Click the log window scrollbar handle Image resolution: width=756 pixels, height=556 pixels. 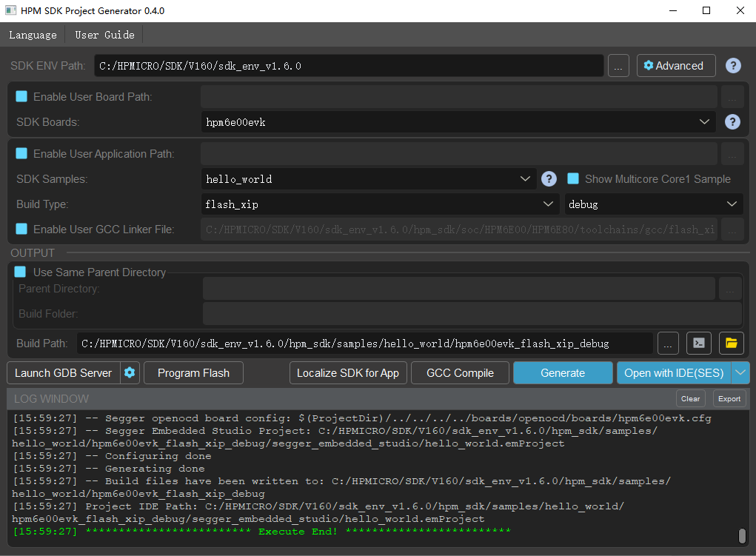tap(742, 535)
